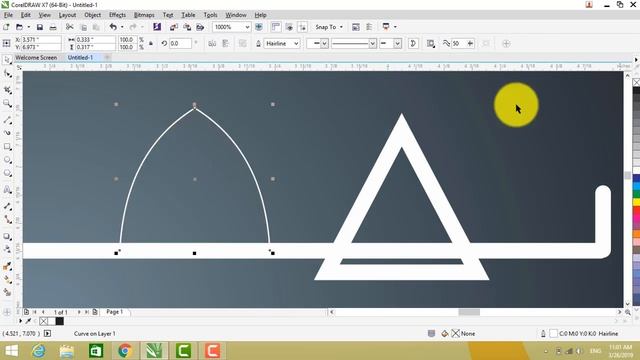Screen dimensions: 640x360
Task: Toggle the Wrap Text button
Action: point(431,43)
